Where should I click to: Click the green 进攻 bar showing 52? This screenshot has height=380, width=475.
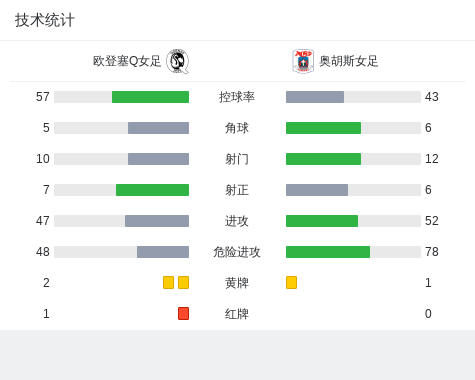click(x=322, y=221)
